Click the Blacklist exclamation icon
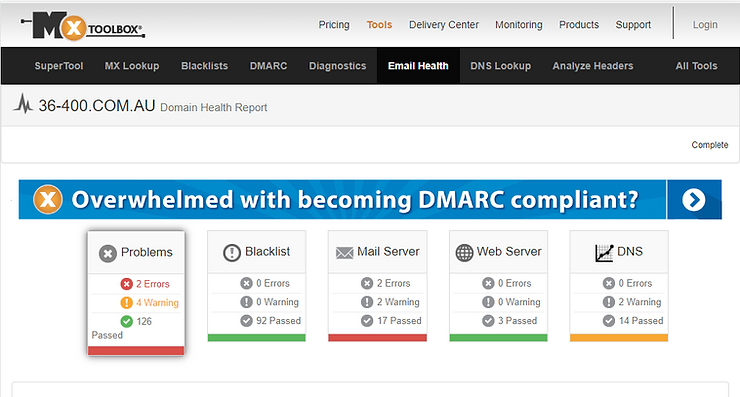 pos(232,253)
